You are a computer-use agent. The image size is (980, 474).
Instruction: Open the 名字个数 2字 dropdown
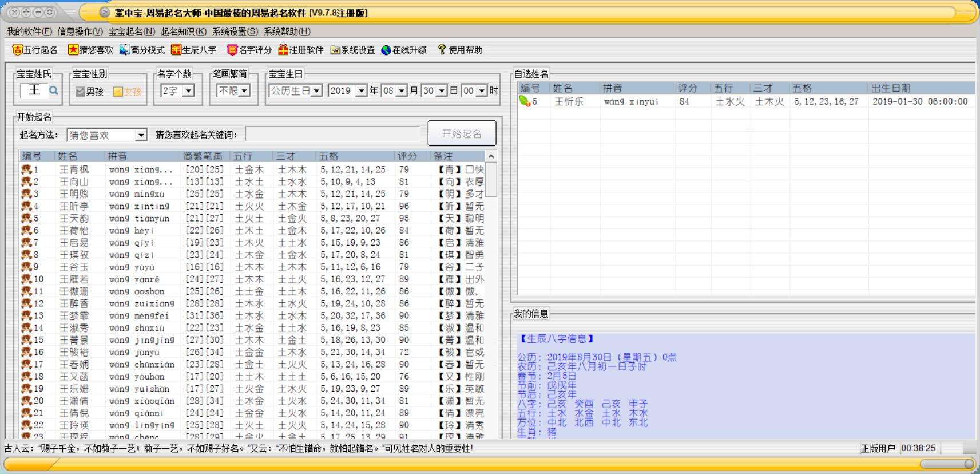coord(188,90)
